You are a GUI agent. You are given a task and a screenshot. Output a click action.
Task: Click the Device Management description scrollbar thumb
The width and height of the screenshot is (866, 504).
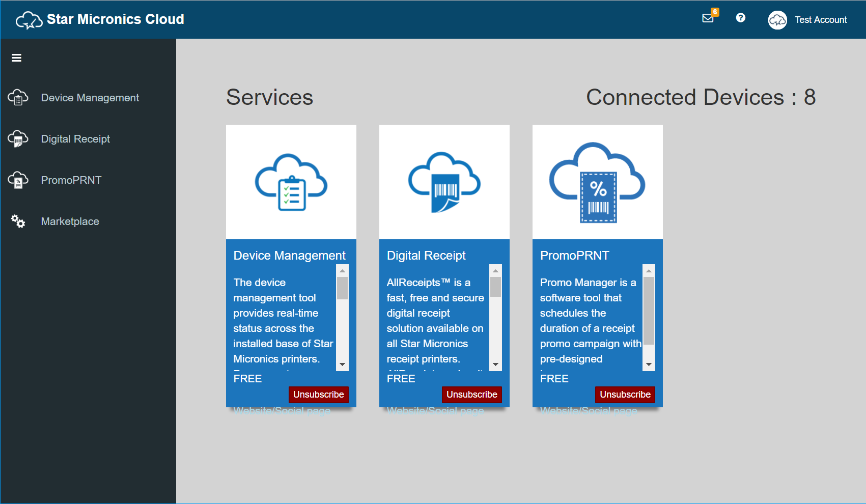342,288
